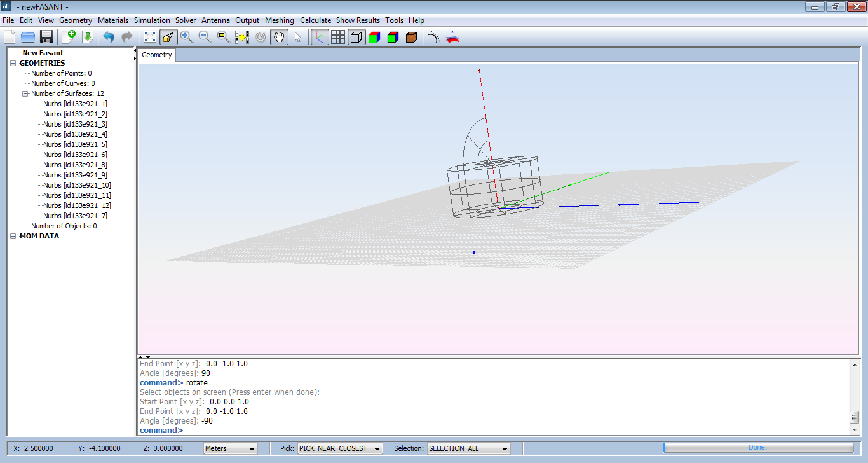The width and height of the screenshot is (868, 463).
Task: Open the Meters units dropdown
Action: pos(230,448)
